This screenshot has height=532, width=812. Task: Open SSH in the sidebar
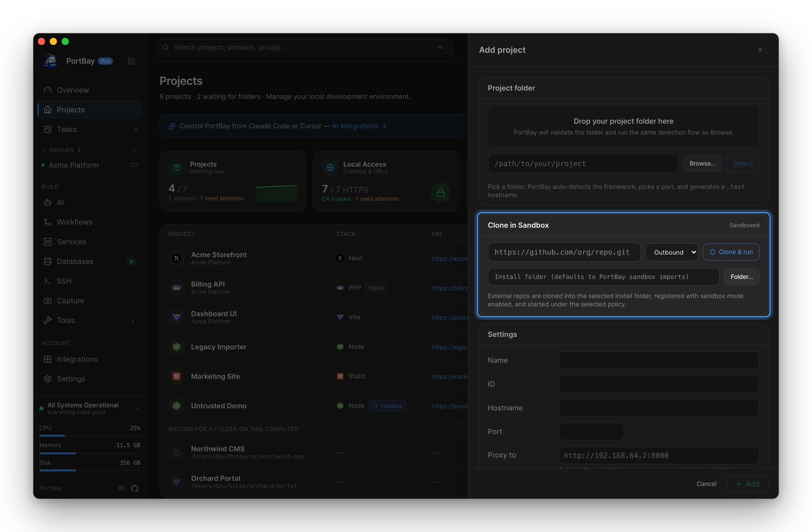coord(90,281)
